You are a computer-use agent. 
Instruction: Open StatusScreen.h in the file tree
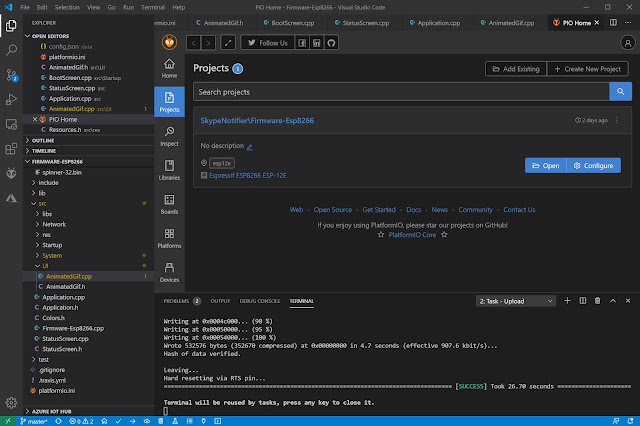click(x=89, y=349)
